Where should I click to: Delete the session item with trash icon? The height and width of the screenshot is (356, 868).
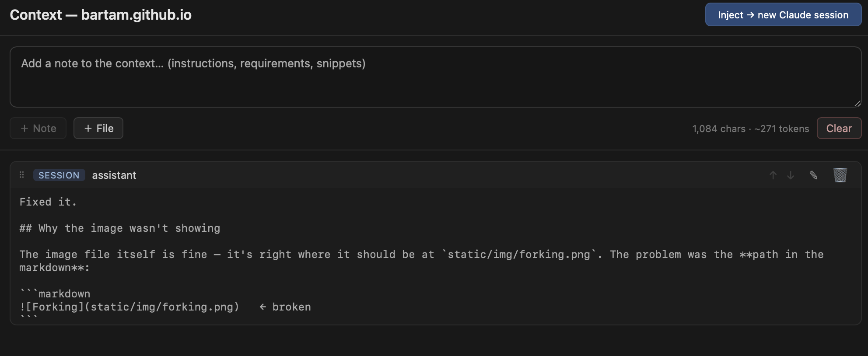840,175
